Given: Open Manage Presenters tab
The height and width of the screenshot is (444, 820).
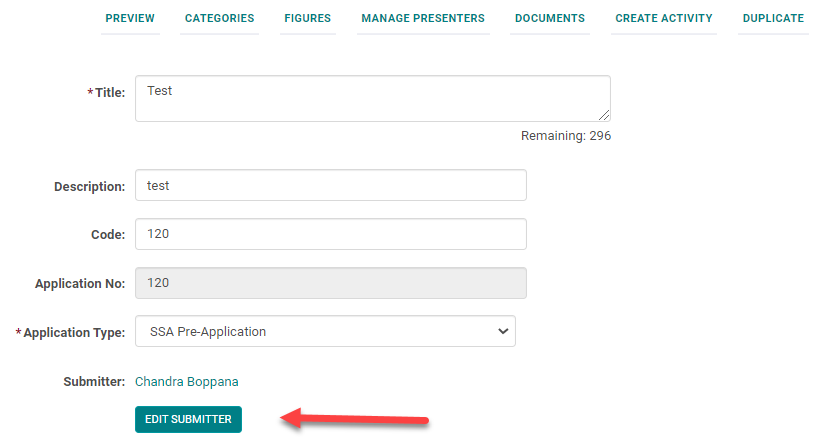Looking at the screenshot, I should [x=423, y=18].
